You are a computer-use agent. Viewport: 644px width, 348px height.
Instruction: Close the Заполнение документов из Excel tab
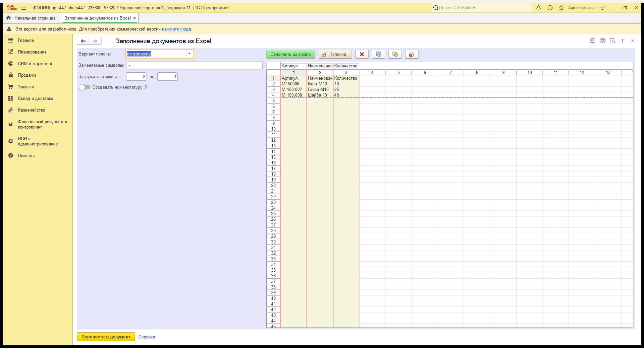pyautogui.click(x=135, y=18)
